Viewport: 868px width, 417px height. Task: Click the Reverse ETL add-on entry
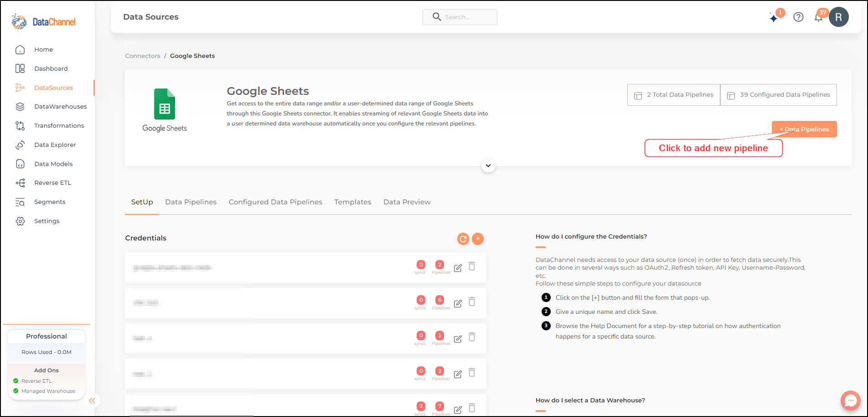pos(36,381)
